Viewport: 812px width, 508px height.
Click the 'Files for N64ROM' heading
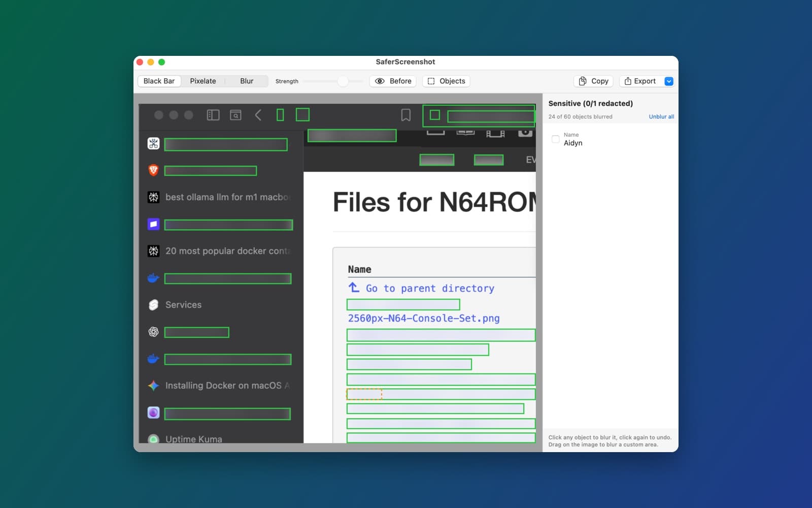(434, 202)
